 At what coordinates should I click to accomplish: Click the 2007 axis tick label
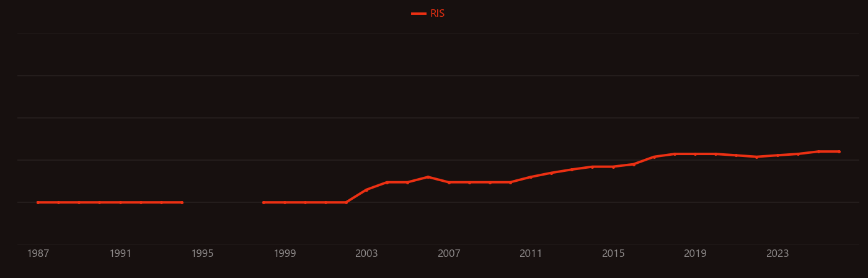(x=449, y=254)
